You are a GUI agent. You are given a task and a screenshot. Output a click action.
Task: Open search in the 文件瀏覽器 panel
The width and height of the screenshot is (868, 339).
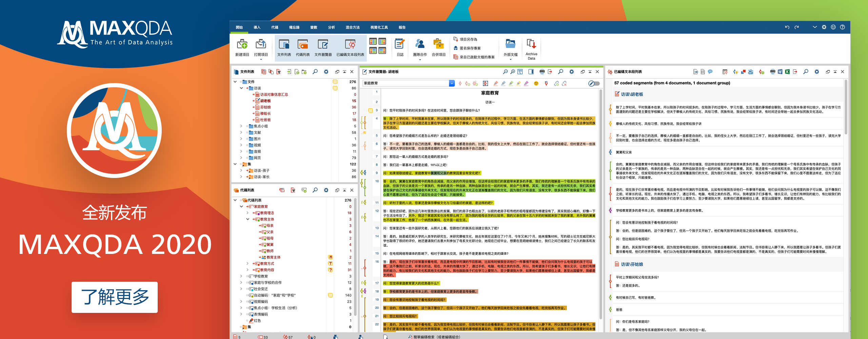tap(560, 72)
